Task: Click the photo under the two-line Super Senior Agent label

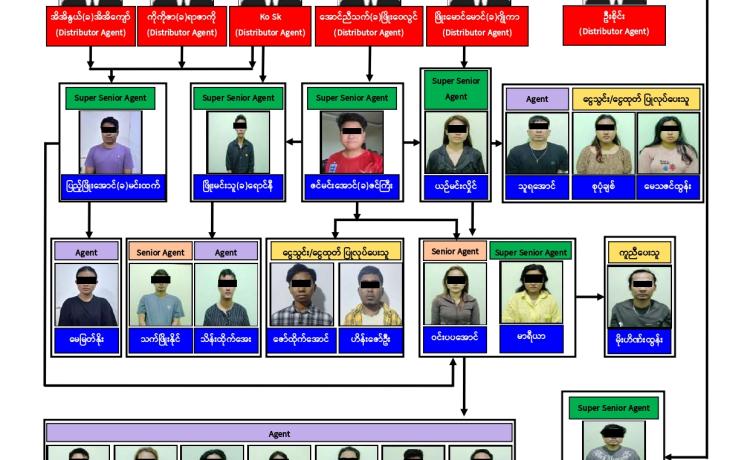Action: pos(456,143)
